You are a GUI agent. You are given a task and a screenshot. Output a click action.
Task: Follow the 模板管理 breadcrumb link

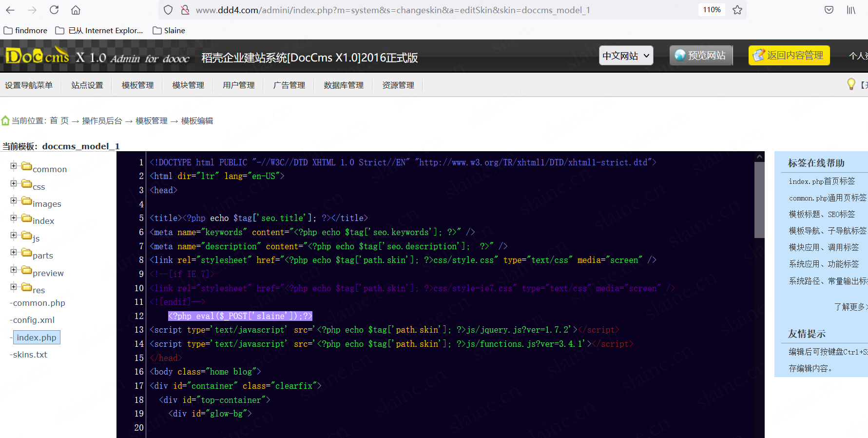[x=152, y=120]
